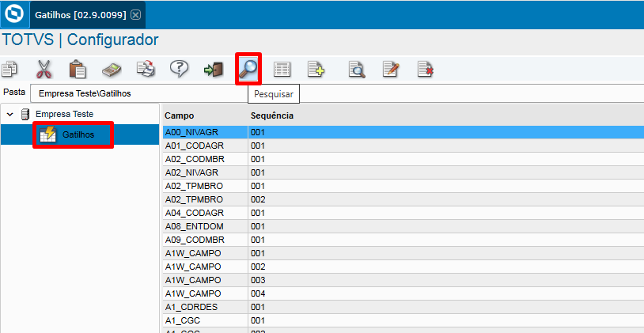The height and width of the screenshot is (333, 644).
Task: Click the 001 sequence in the A04_CODAGR row
Action: pyautogui.click(x=258, y=213)
